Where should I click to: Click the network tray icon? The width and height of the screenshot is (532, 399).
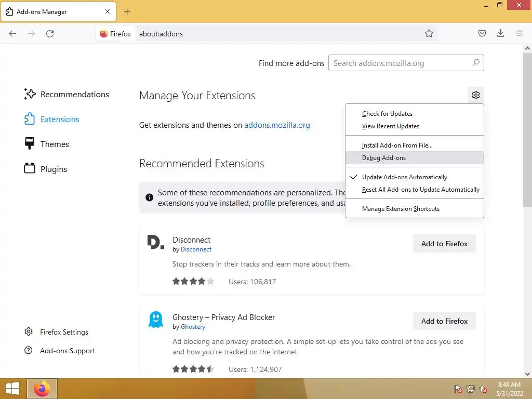click(470, 389)
